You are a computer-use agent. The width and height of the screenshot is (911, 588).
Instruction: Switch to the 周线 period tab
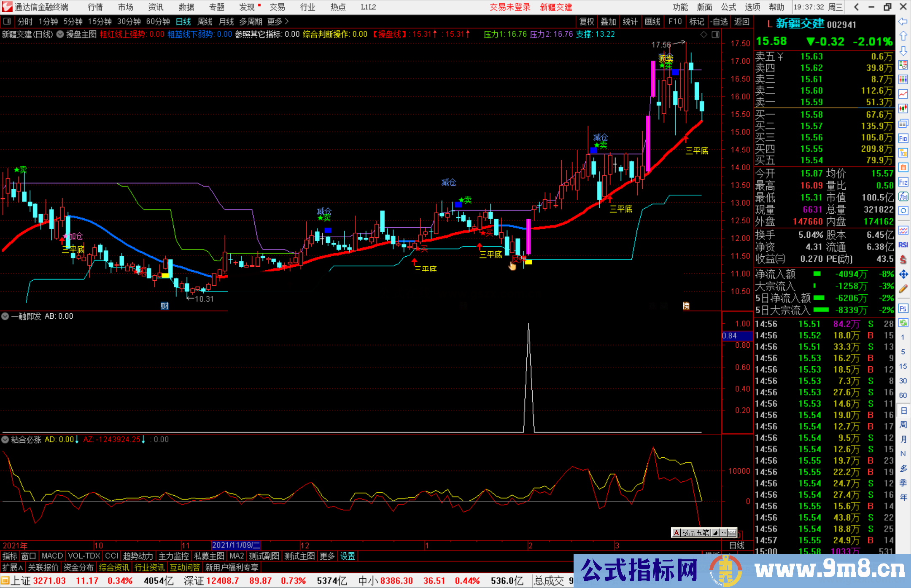(x=205, y=21)
